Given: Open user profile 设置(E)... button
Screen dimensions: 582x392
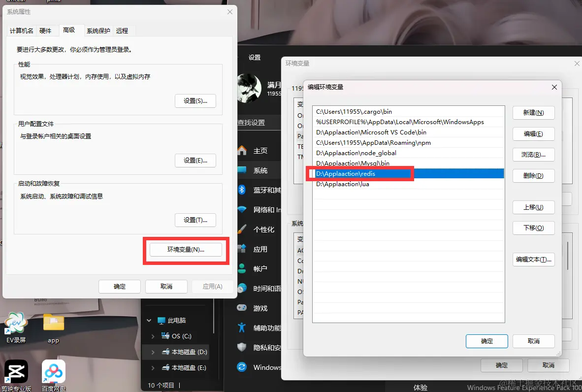Looking at the screenshot, I should pyautogui.click(x=195, y=161).
